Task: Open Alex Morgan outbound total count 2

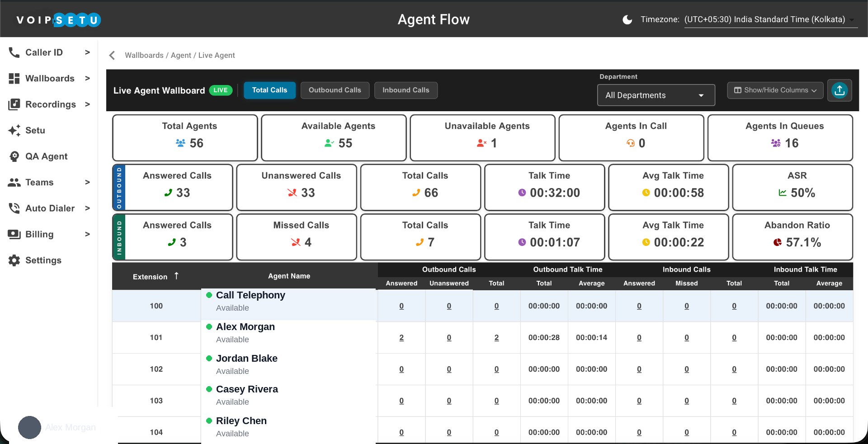Action: (x=496, y=338)
